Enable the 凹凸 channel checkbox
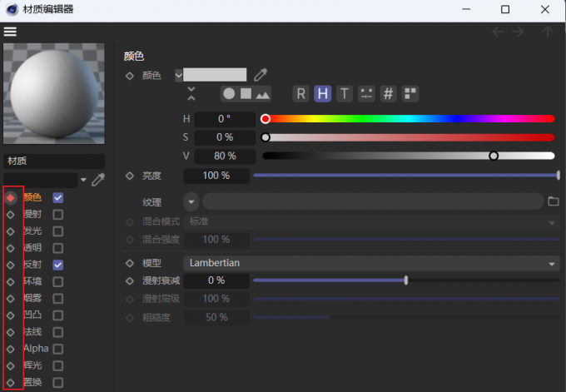566x392 pixels. click(x=57, y=315)
